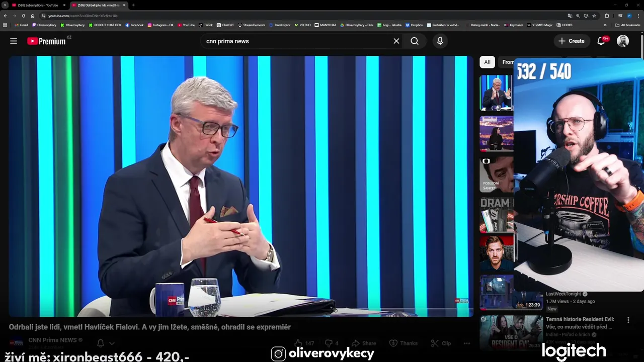Share the video
The image size is (644, 362).
pos(364,343)
